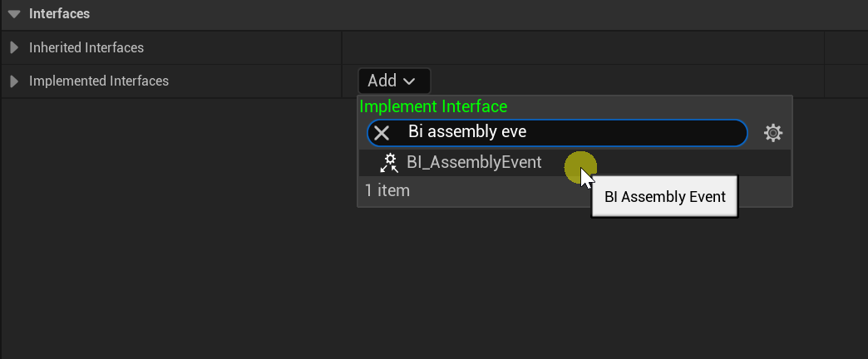Select BI_AssemblyEvent from the search results
This screenshot has height=359, width=868.
(474, 163)
